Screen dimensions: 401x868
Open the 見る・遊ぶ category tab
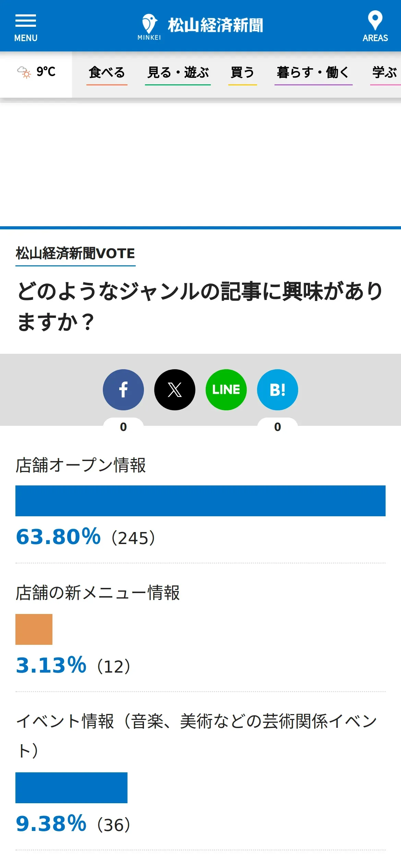tap(178, 73)
